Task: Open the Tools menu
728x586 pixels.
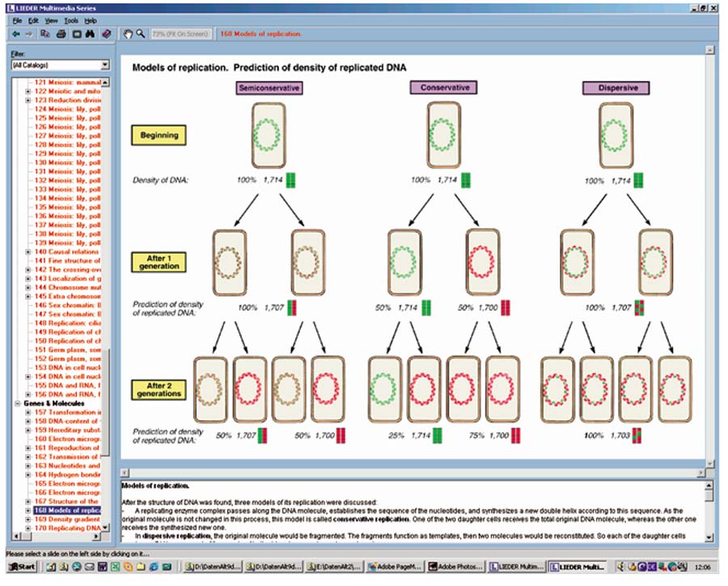Action: (71, 19)
